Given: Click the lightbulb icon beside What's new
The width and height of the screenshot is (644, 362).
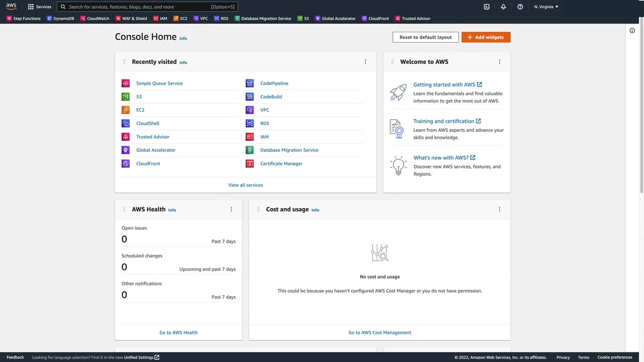Looking at the screenshot, I should coord(398,166).
